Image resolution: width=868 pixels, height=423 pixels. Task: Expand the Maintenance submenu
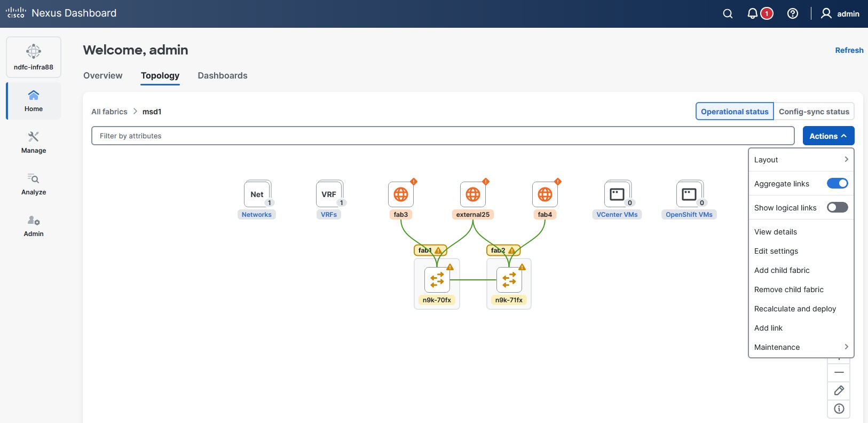[801, 347]
